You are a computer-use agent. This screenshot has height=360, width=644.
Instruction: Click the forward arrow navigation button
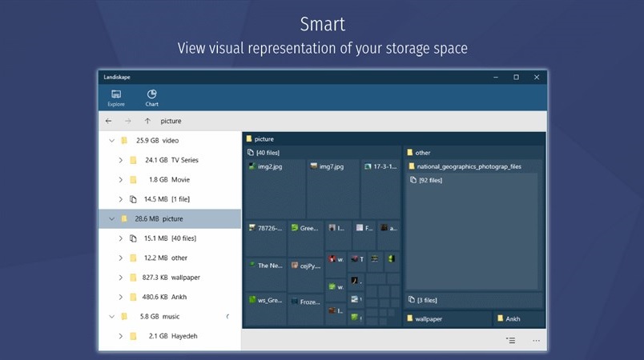(128, 121)
